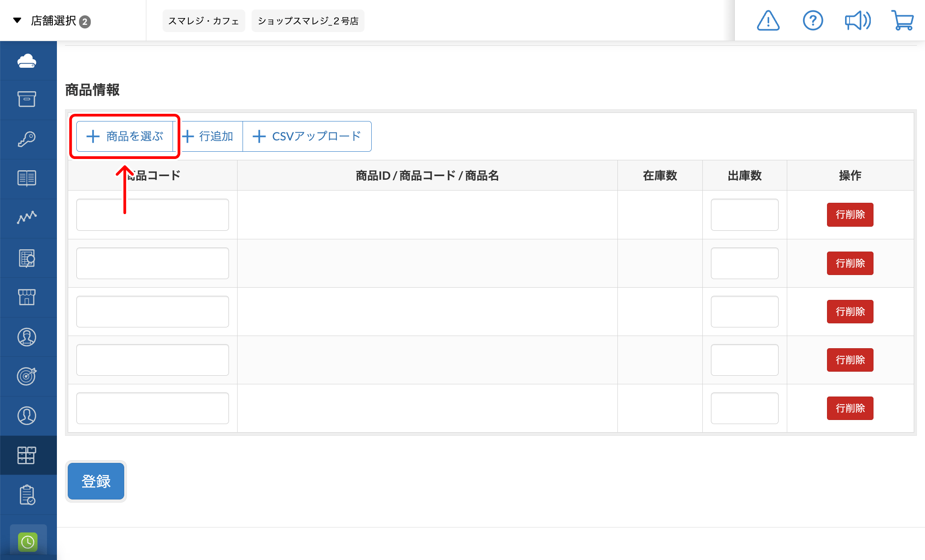Delete the fifth row with 行削除
Screen dimensions: 925x560
(850, 408)
